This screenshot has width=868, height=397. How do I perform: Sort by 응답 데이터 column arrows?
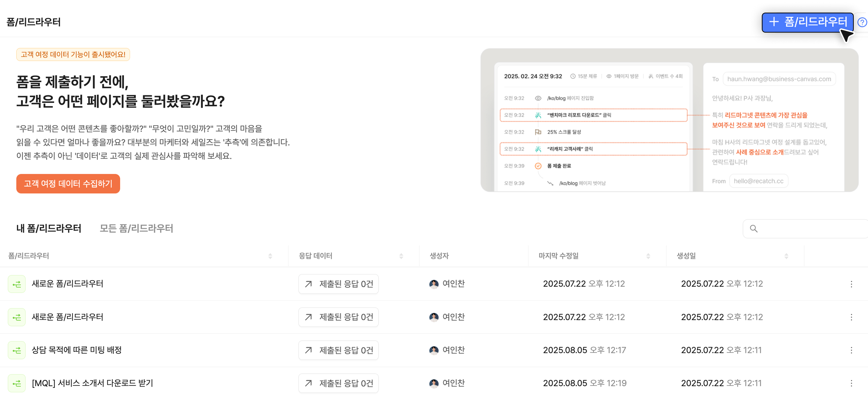pyautogui.click(x=401, y=256)
